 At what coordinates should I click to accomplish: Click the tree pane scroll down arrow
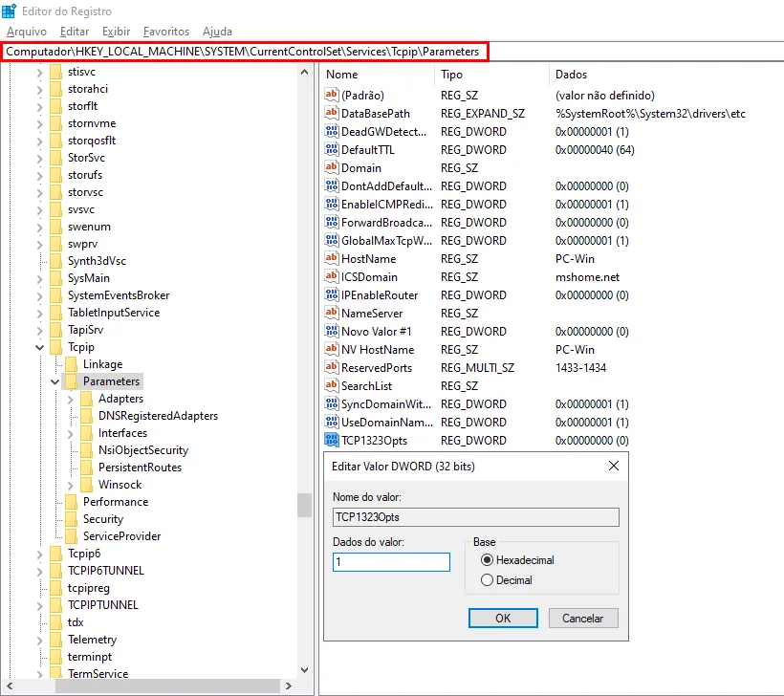pyautogui.click(x=304, y=670)
